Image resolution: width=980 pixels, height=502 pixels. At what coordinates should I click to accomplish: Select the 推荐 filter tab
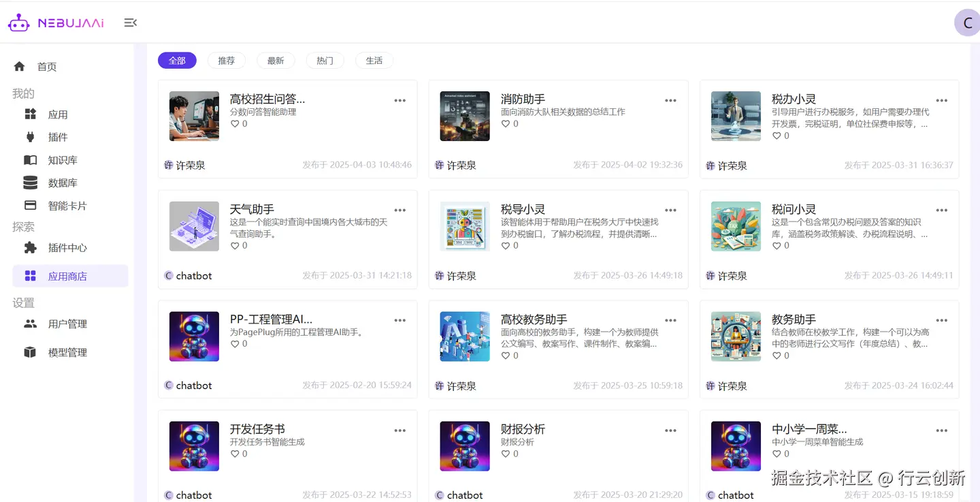click(227, 61)
